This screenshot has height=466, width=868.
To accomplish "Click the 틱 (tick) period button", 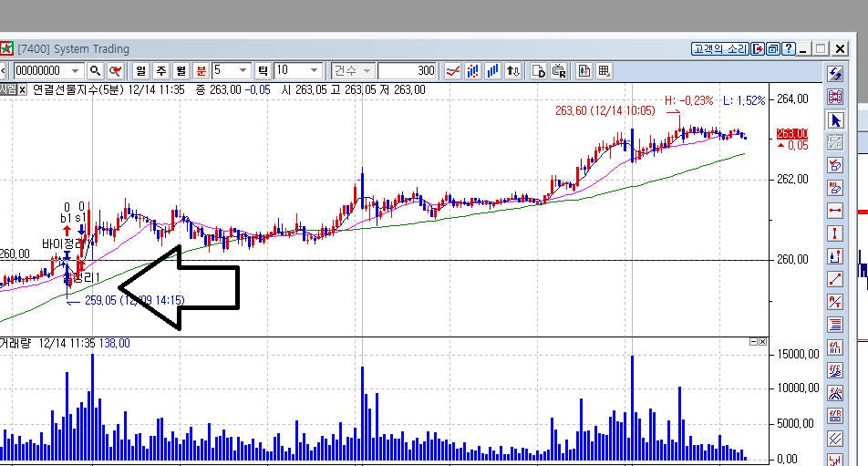I will click(x=263, y=71).
